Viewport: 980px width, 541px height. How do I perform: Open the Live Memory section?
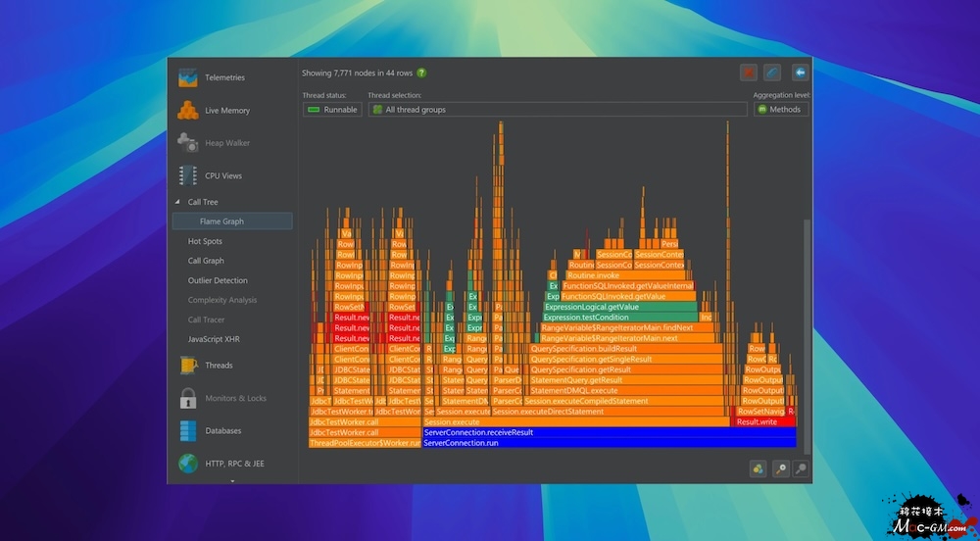pos(226,111)
